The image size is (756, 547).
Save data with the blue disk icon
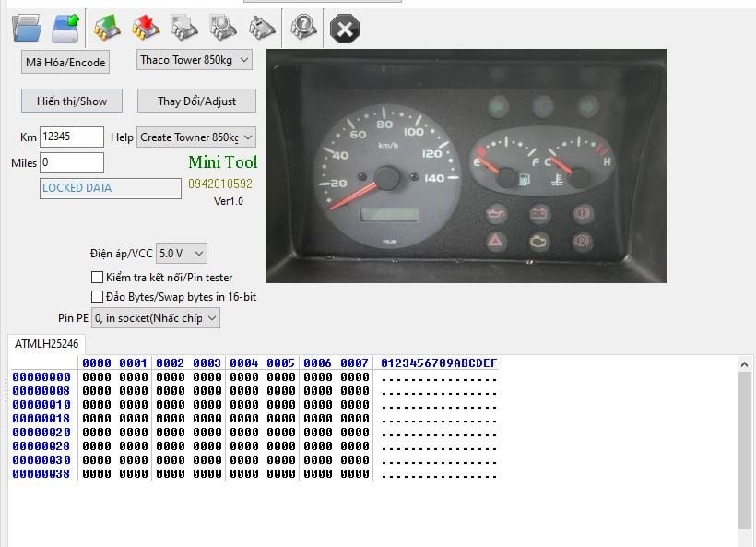click(x=65, y=28)
